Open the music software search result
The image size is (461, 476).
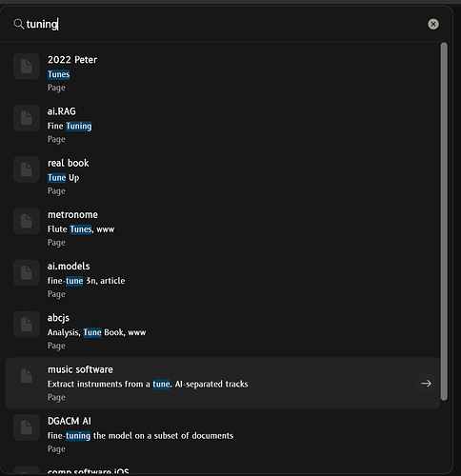223,384
